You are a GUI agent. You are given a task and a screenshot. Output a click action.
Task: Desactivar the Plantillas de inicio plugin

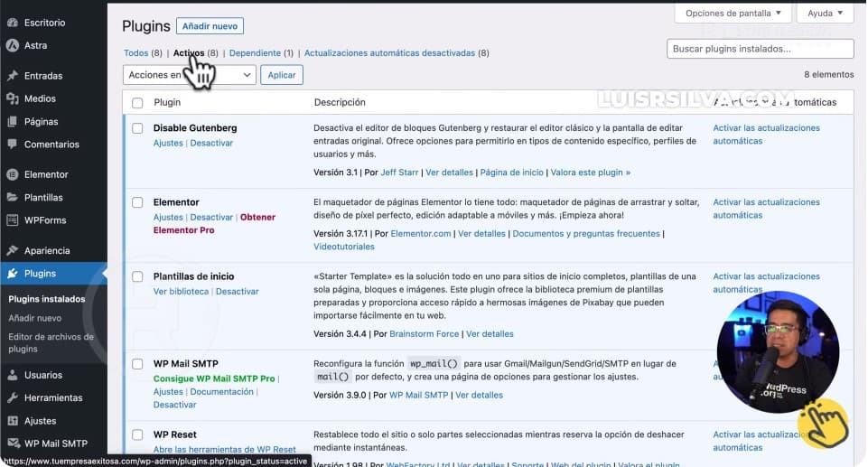coord(237,292)
